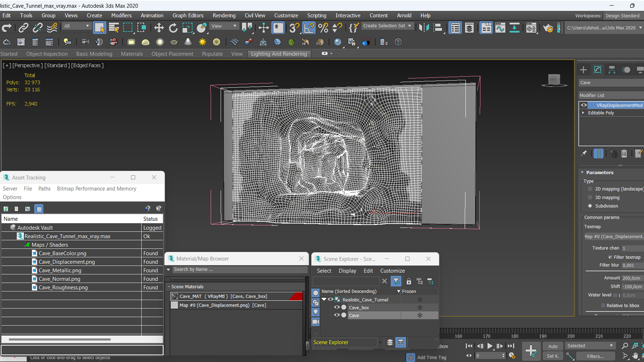Click the Amount value field
Image resolution: width=644 pixels, height=362 pixels.
click(633, 278)
